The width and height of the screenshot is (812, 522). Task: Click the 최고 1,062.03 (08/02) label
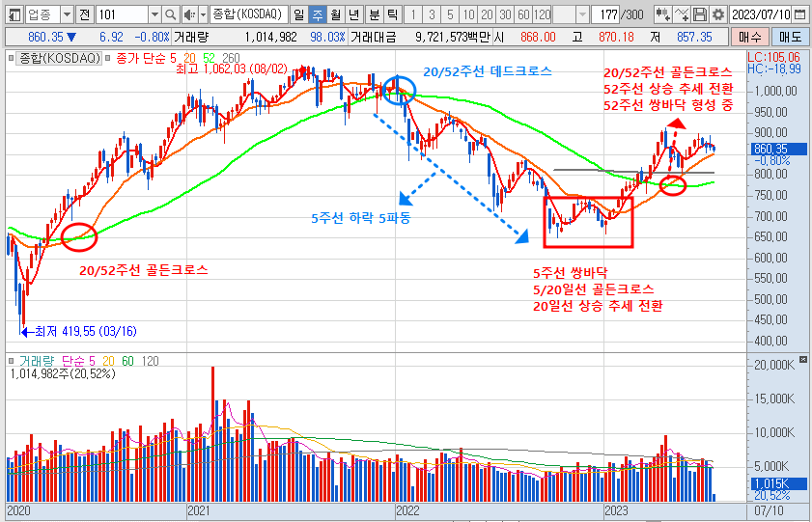pos(232,69)
